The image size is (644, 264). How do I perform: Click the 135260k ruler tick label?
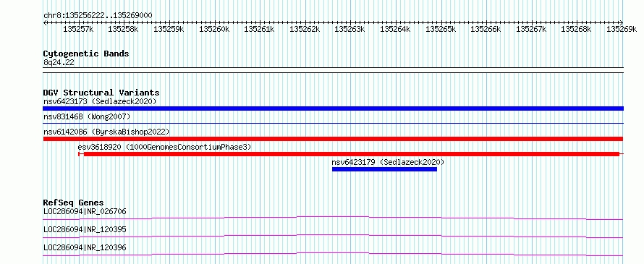pyautogui.click(x=214, y=29)
